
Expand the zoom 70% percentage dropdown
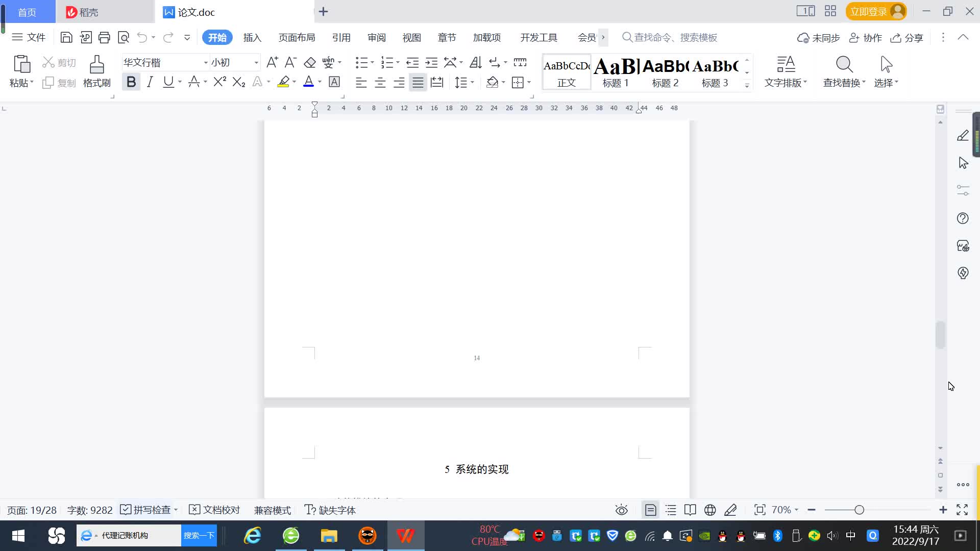[785, 510]
